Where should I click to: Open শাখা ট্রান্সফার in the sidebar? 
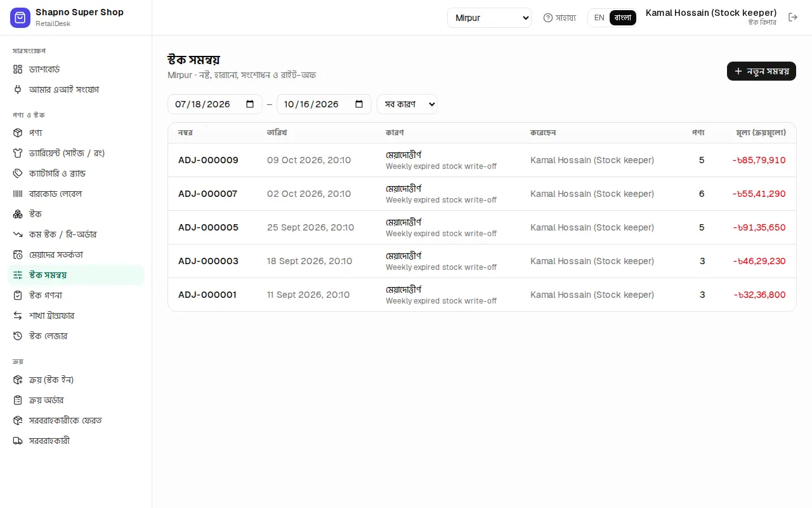76,316
